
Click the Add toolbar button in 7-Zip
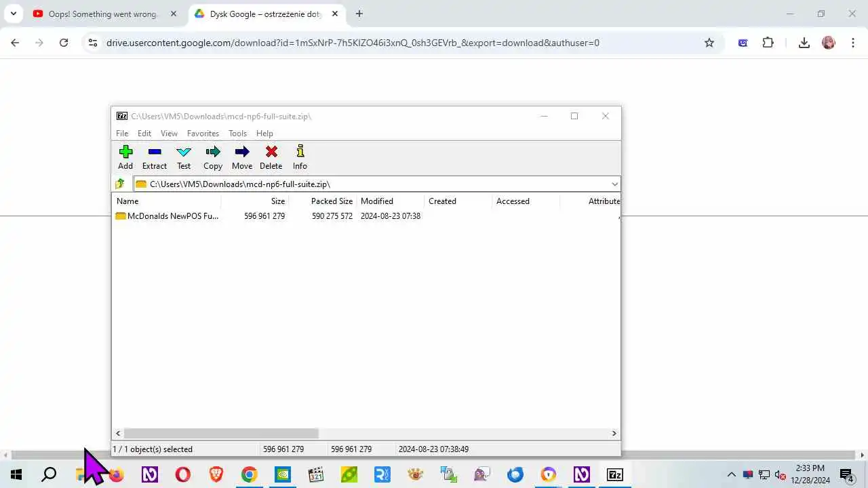[x=125, y=157]
